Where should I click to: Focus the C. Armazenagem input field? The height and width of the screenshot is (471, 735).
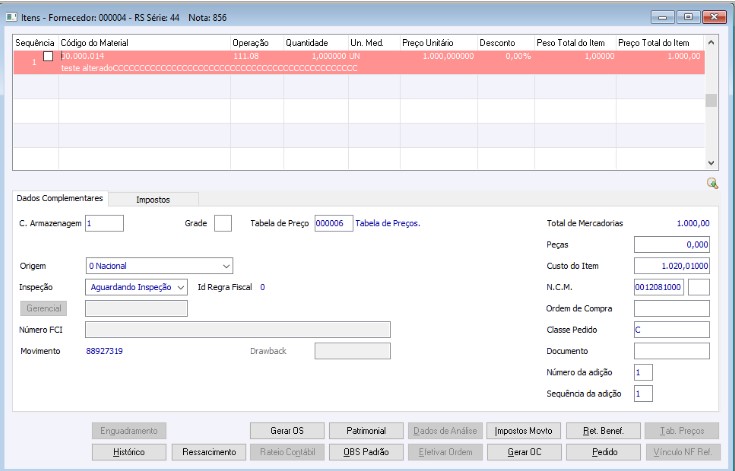point(105,224)
